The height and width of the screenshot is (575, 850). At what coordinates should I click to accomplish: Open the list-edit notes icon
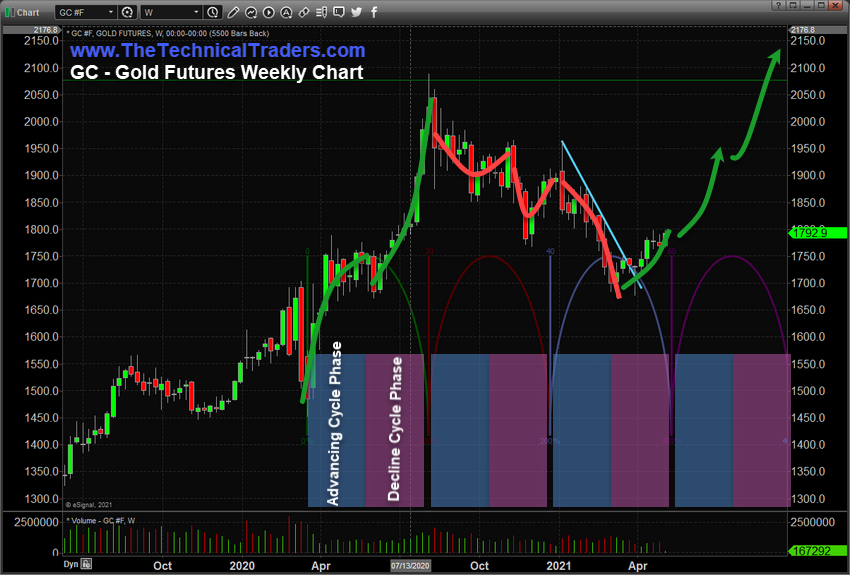coord(321,12)
